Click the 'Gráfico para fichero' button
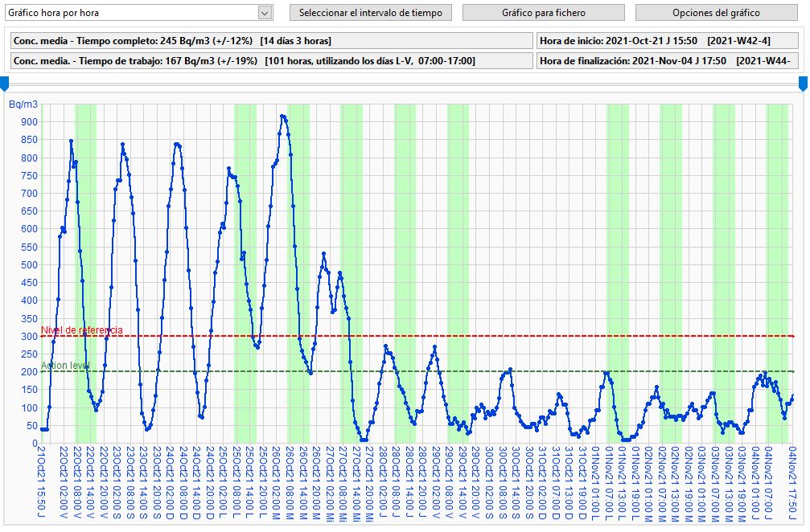 tap(543, 13)
